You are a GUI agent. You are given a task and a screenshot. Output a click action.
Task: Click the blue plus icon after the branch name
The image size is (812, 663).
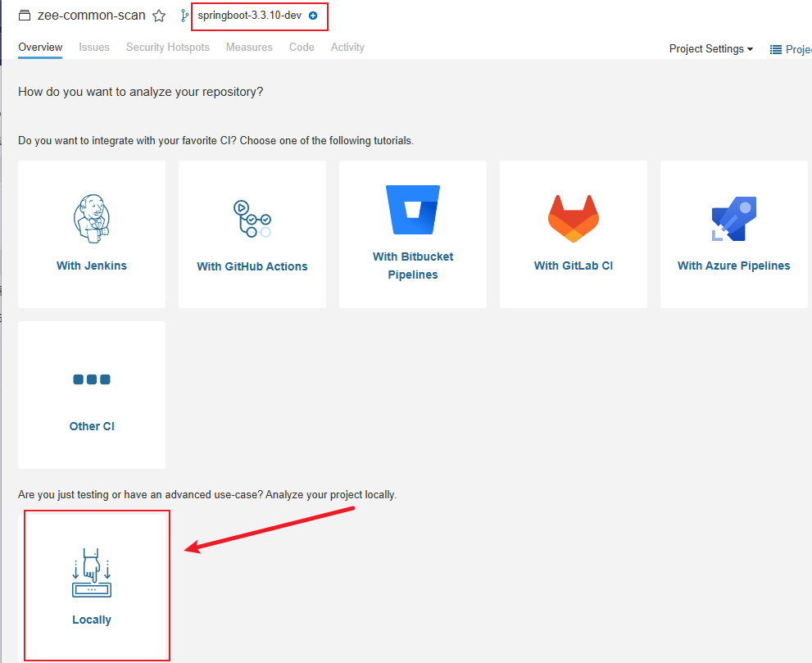(x=313, y=16)
